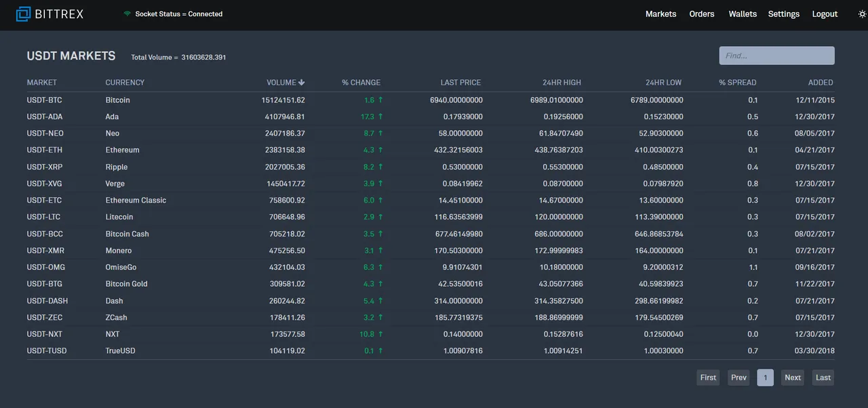This screenshot has width=868, height=408.
Task: Open the USDT-ETC market
Action: click(x=45, y=201)
